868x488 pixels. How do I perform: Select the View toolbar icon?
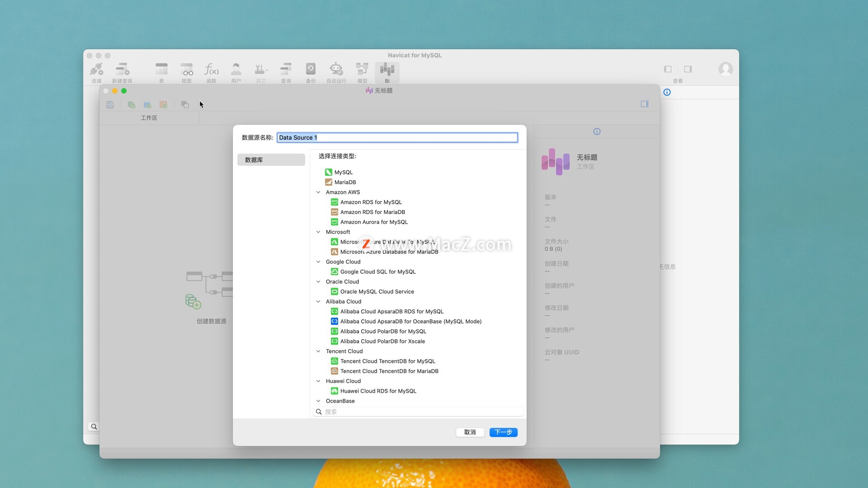point(186,72)
